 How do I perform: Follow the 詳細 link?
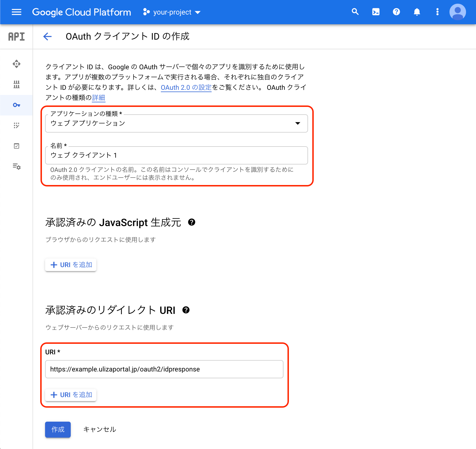tap(99, 98)
